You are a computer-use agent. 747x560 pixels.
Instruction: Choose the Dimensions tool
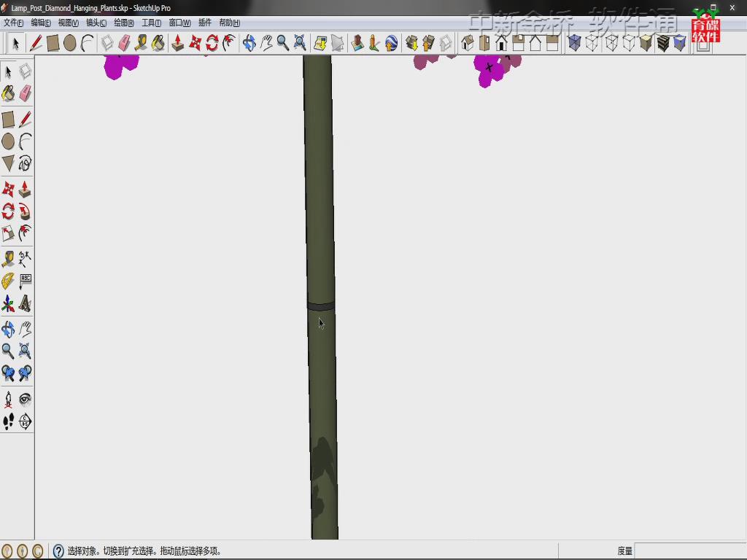coord(25,259)
